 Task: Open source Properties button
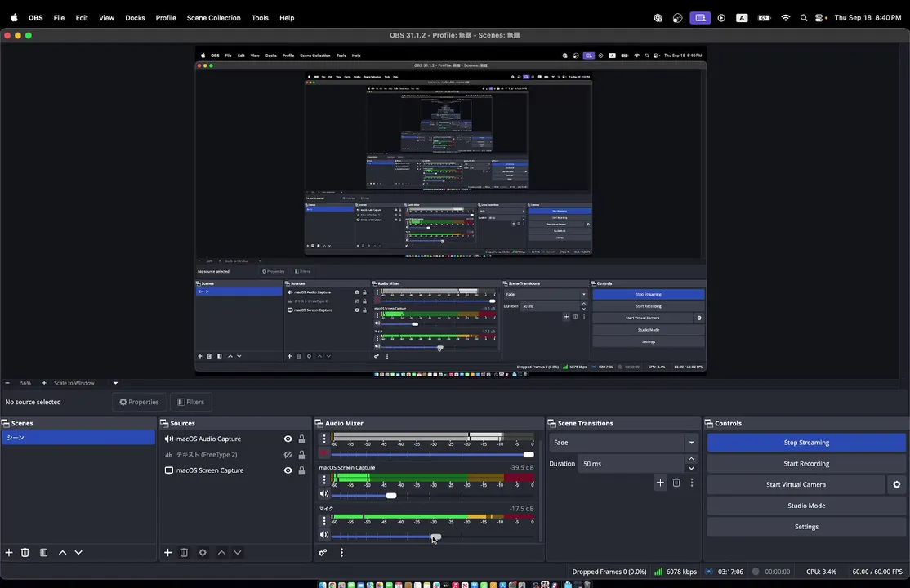coord(140,402)
